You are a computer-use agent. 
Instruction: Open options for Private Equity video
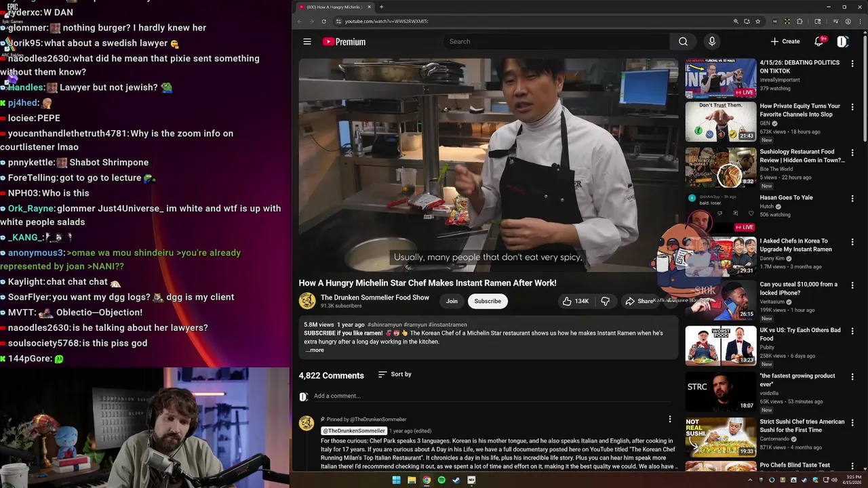click(x=852, y=107)
